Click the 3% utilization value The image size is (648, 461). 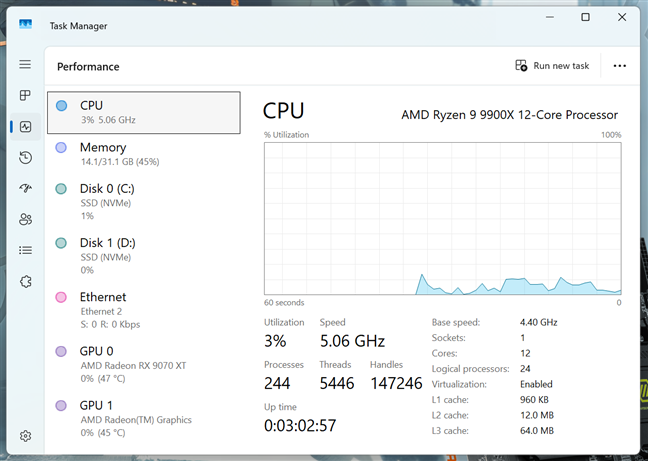[275, 341]
